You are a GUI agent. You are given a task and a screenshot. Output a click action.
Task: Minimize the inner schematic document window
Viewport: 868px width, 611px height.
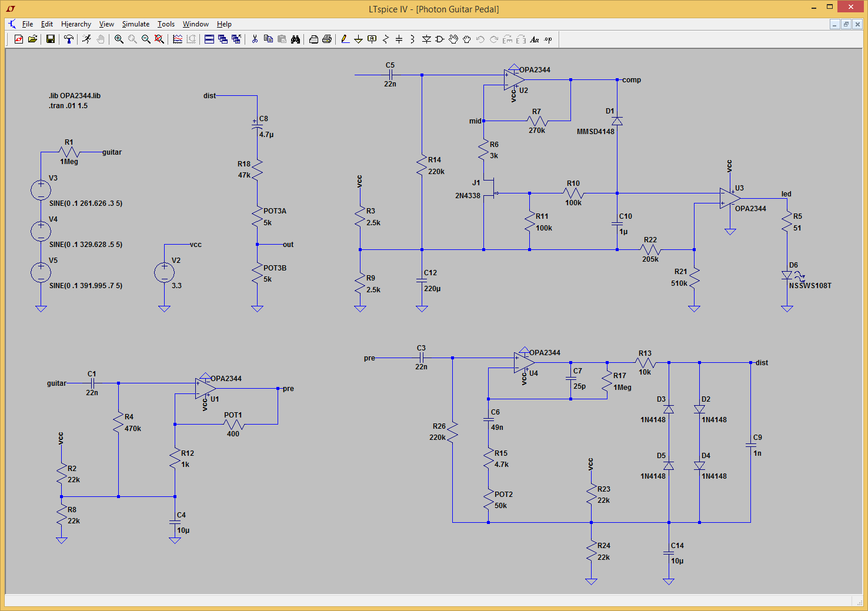click(x=834, y=24)
